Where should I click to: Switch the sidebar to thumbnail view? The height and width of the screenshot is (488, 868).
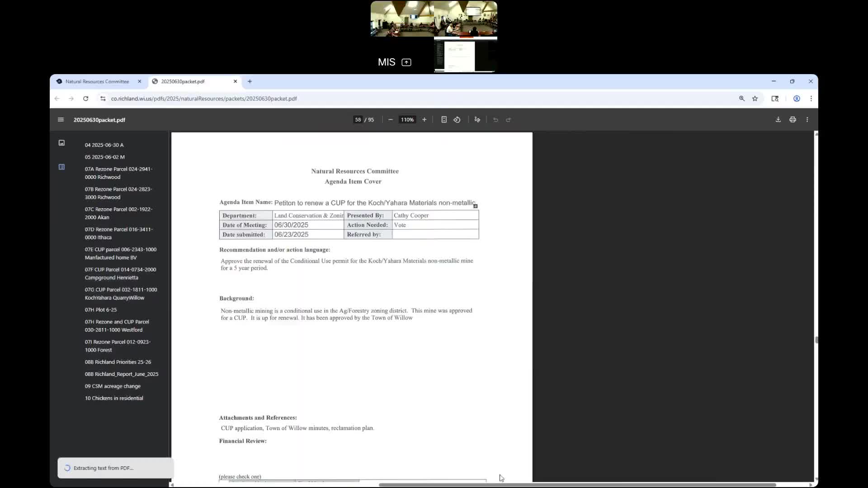(x=61, y=143)
